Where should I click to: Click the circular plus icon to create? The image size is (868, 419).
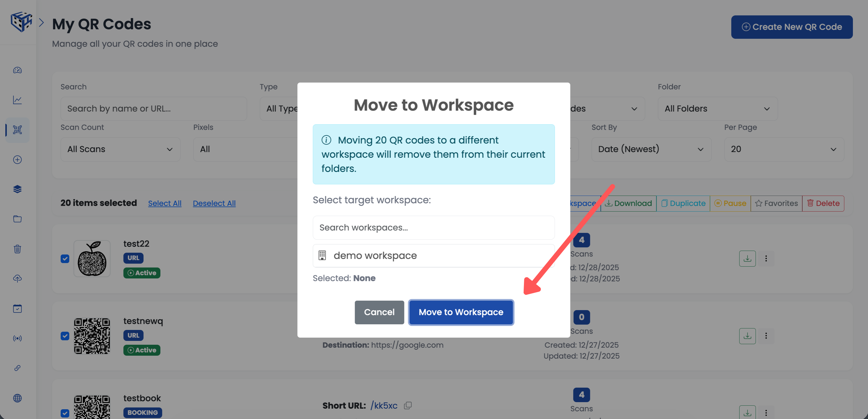click(17, 160)
